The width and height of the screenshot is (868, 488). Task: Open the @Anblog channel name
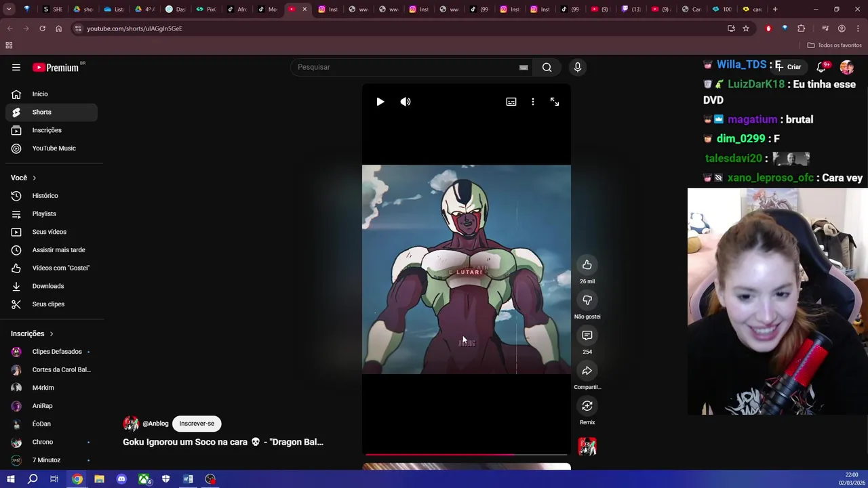(155, 424)
